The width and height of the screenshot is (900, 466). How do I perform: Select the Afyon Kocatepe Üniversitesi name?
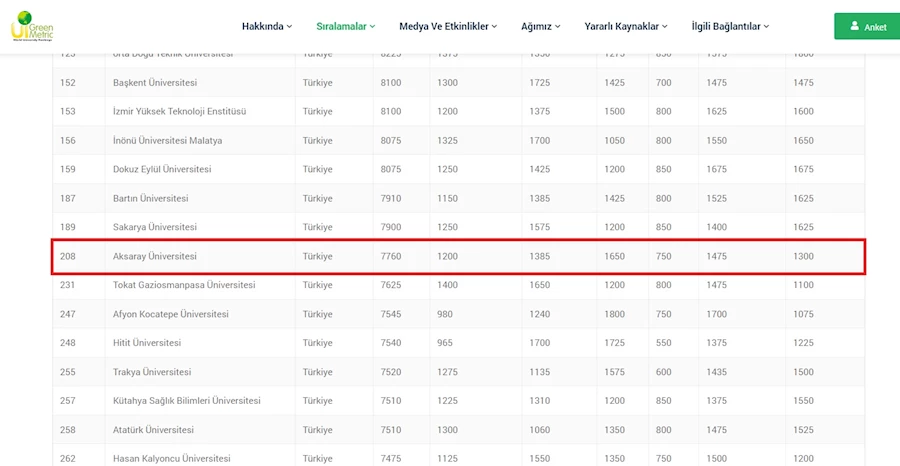point(170,314)
